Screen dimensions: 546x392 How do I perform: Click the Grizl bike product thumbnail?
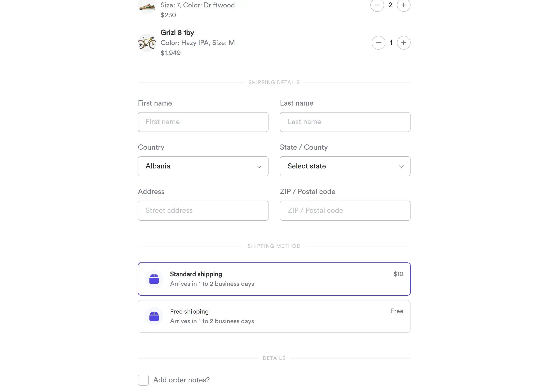click(x=147, y=43)
